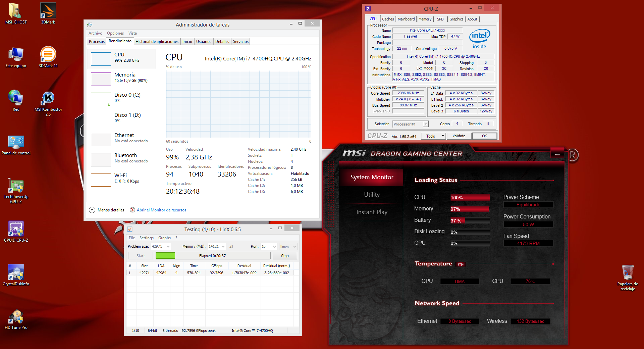Minimize the Dragon Gaming Center panel
The height and width of the screenshot is (349, 644).
(x=557, y=154)
